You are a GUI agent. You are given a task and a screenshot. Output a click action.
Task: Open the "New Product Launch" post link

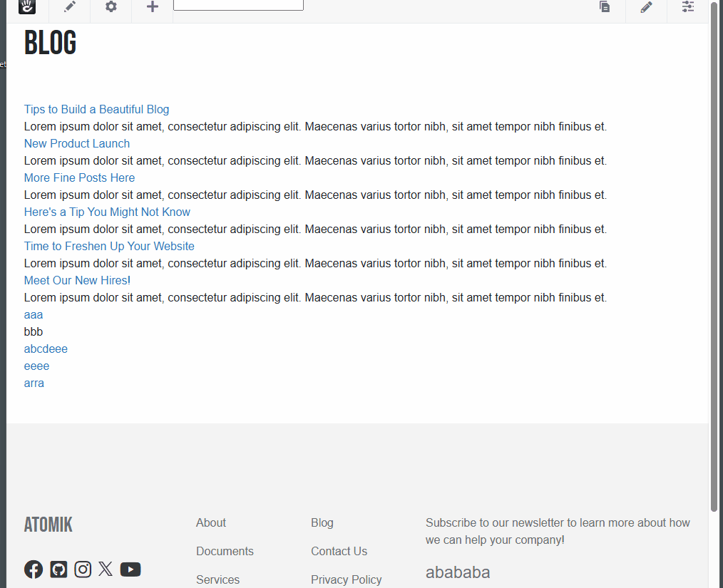[x=77, y=143]
